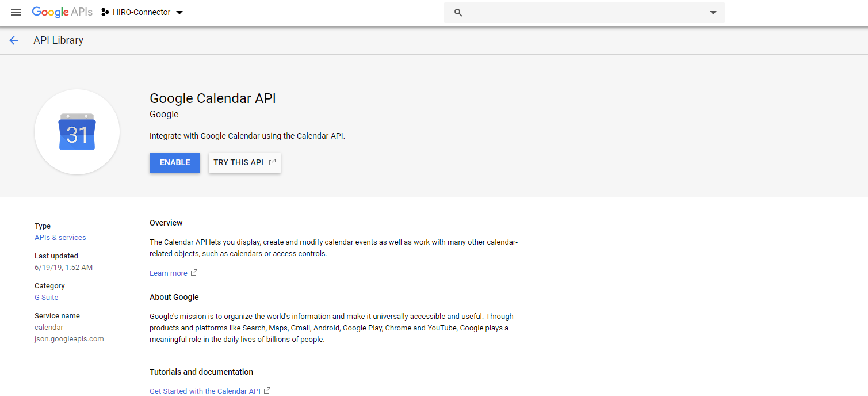Click the Tutorials and documentation heading
This screenshot has width=868, height=396.
(201, 372)
